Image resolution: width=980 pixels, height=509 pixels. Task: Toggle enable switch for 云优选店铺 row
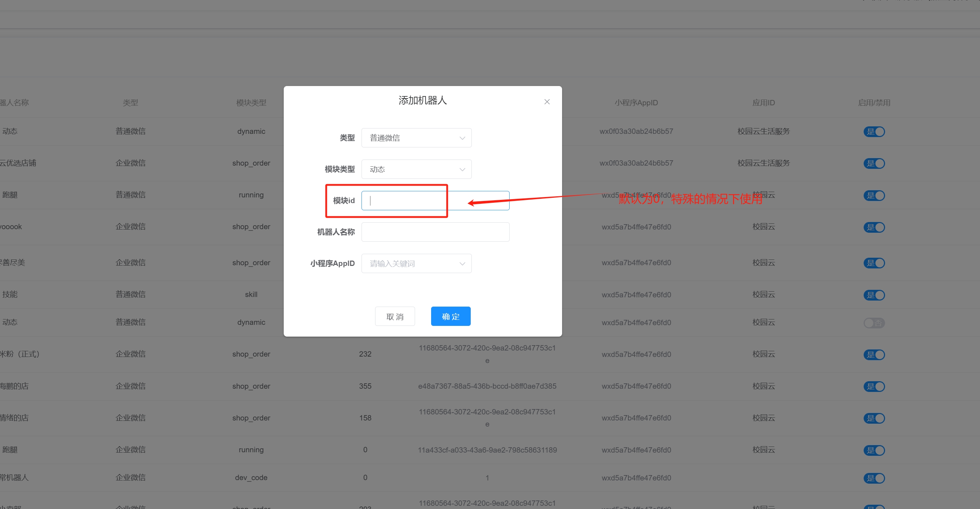(874, 163)
